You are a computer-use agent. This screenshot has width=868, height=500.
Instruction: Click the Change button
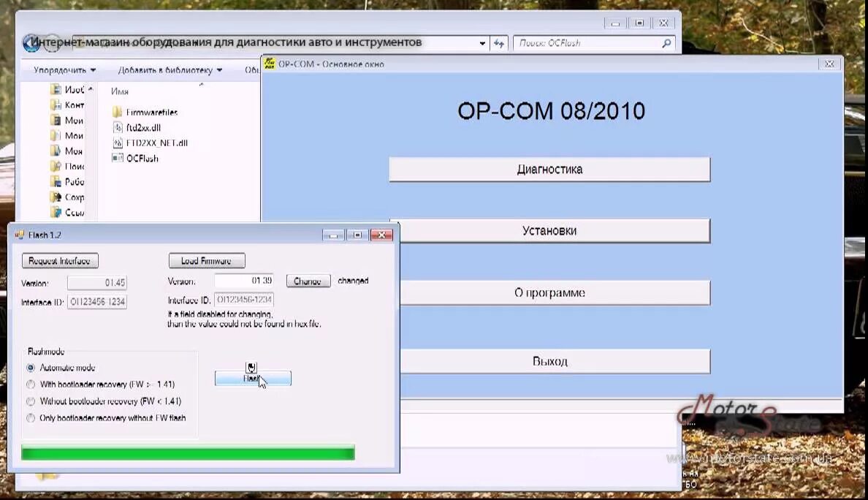pos(308,281)
